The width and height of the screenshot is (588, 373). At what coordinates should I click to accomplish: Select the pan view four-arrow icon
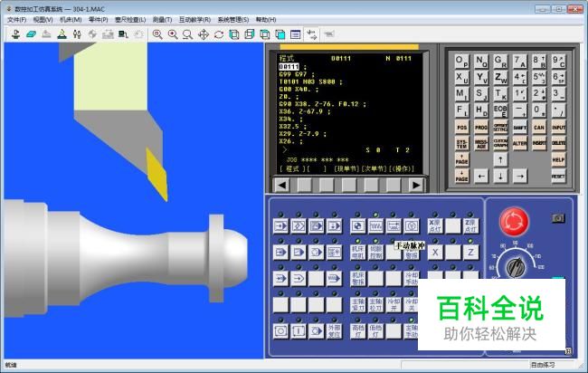point(204,34)
